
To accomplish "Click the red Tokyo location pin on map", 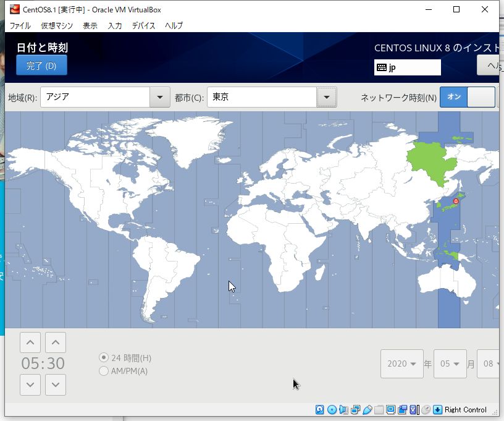I will coord(456,202).
